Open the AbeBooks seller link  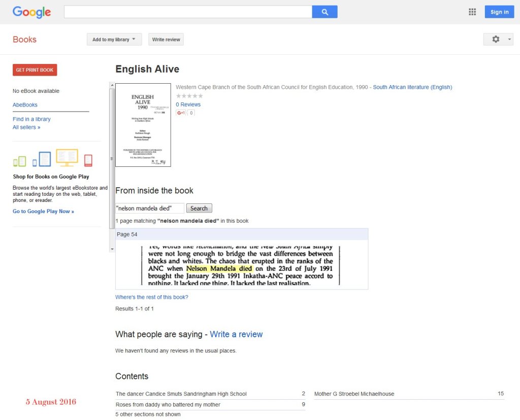coord(25,105)
